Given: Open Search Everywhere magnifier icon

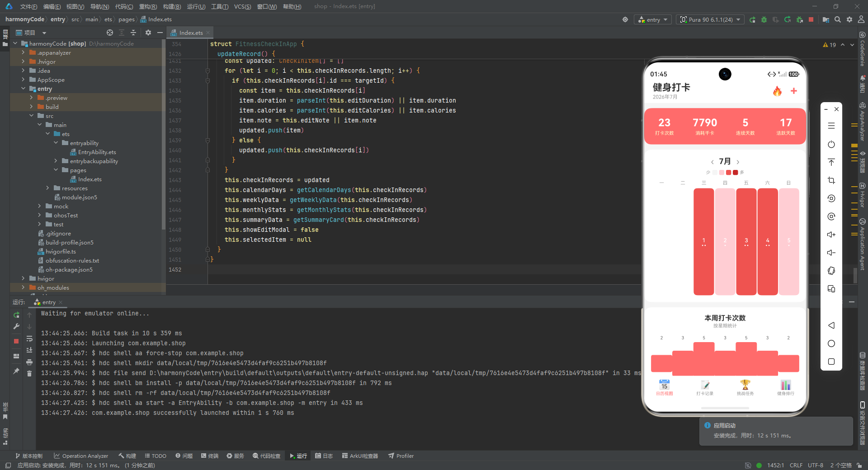Looking at the screenshot, I should 838,19.
